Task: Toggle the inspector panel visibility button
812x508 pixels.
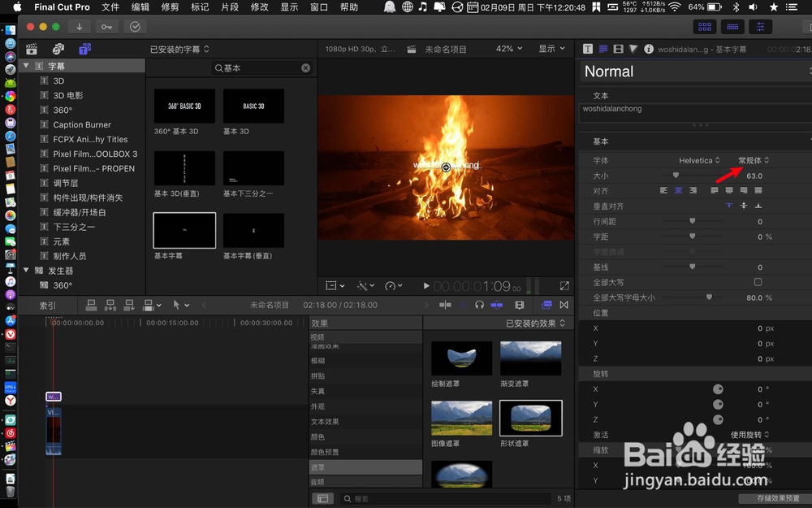Action: coord(760,26)
